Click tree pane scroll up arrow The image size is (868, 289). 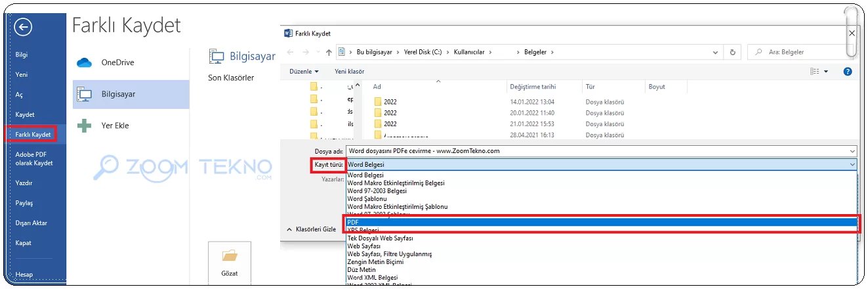pos(359,85)
